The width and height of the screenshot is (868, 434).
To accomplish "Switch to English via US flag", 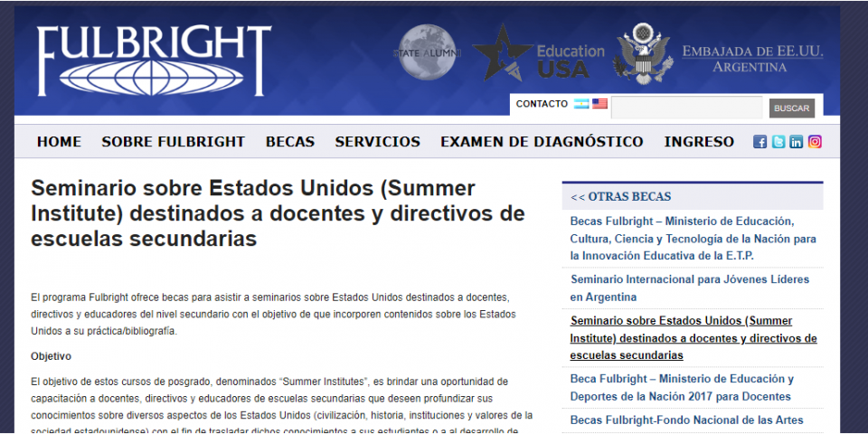I will point(599,103).
